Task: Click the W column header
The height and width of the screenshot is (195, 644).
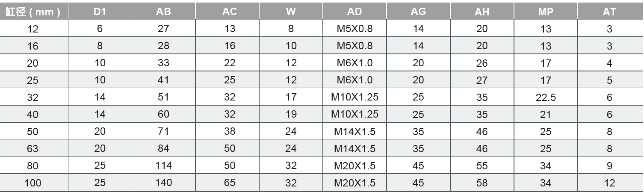Action: point(291,12)
